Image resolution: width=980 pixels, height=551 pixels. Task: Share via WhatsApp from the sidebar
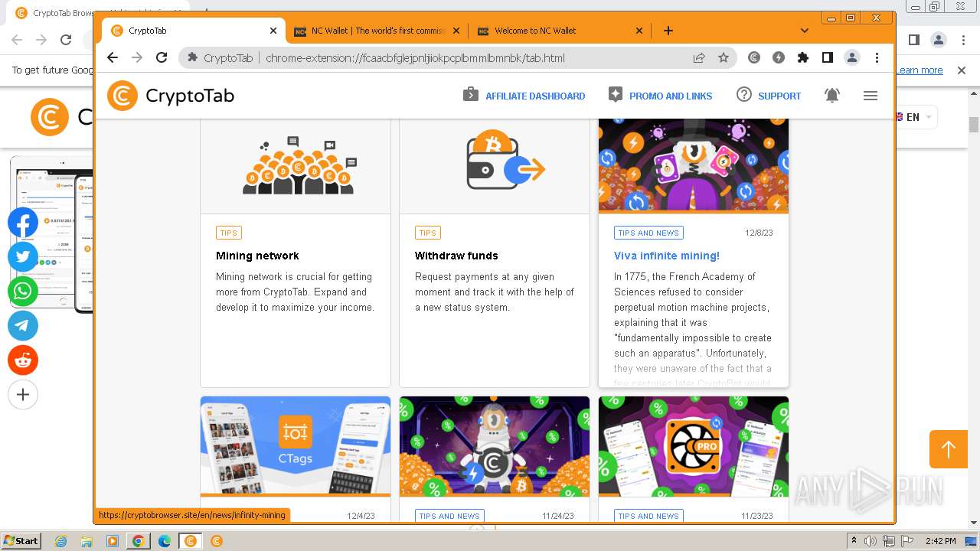point(23,292)
